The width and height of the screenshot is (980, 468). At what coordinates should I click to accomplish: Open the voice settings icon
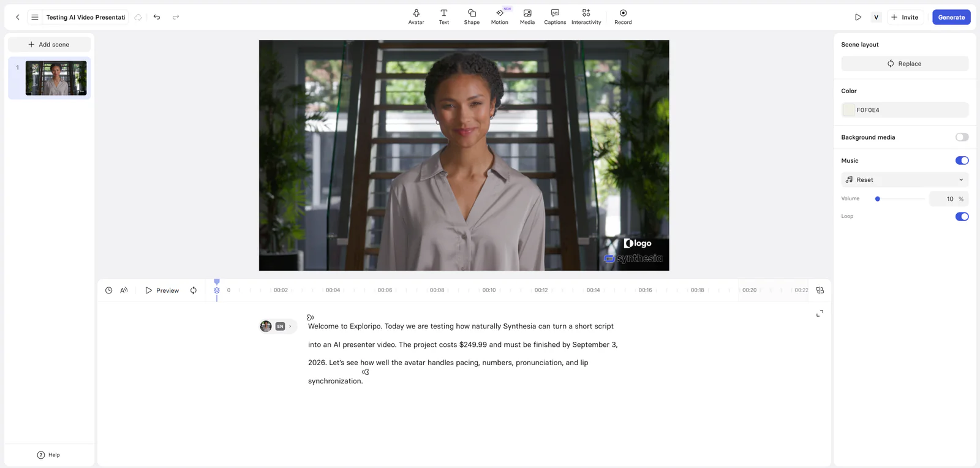[x=124, y=290]
